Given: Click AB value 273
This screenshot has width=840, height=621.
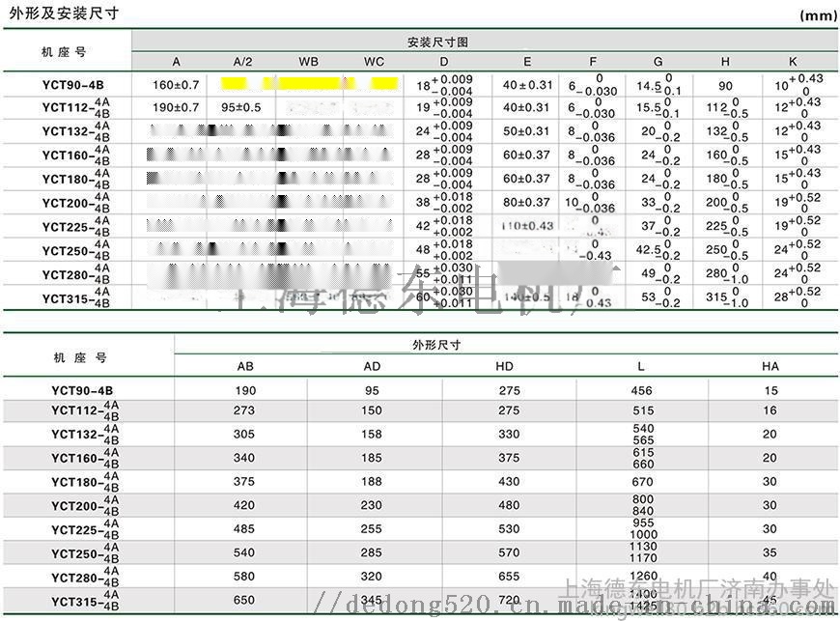Looking at the screenshot, I should click(243, 410).
